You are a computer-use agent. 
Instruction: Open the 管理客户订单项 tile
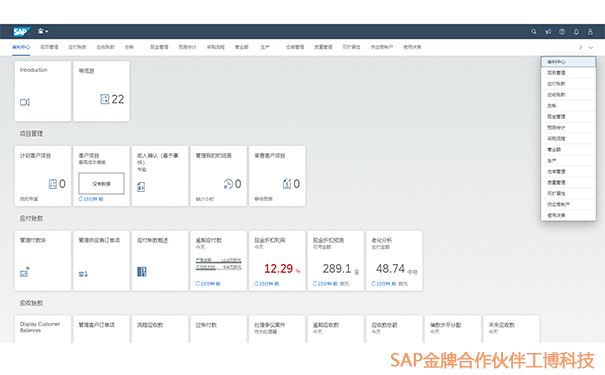point(101,329)
